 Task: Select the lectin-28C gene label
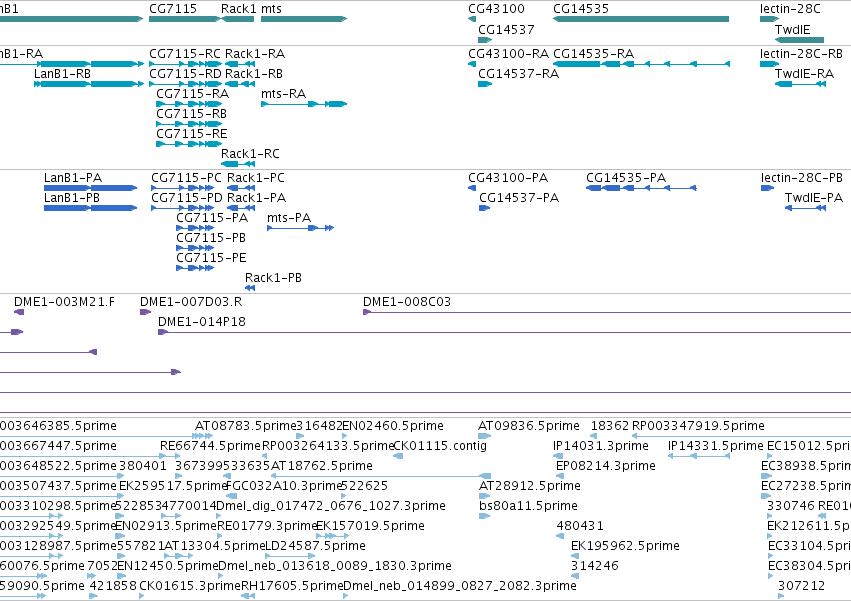790,9
